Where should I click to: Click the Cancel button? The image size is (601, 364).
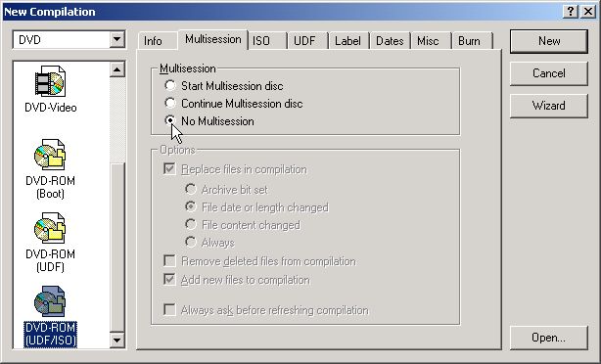(x=549, y=73)
